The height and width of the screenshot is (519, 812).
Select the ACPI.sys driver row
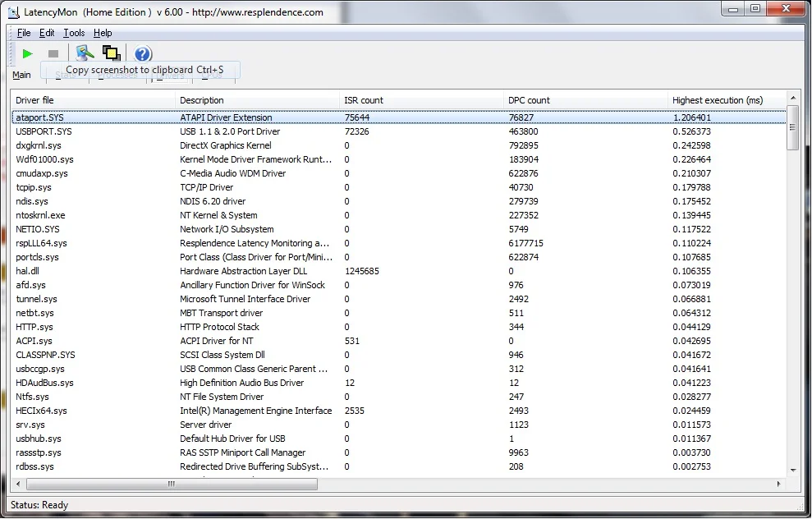(x=399, y=342)
